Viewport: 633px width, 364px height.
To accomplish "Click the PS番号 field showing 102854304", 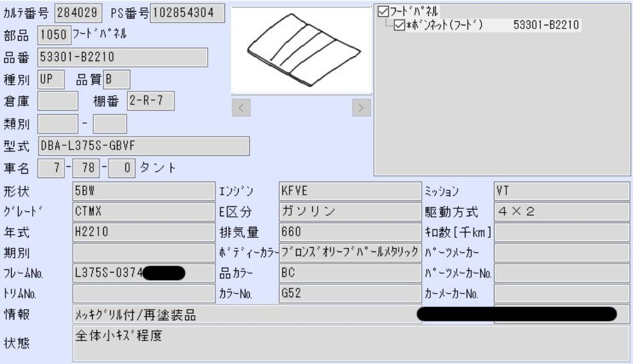I will (187, 13).
